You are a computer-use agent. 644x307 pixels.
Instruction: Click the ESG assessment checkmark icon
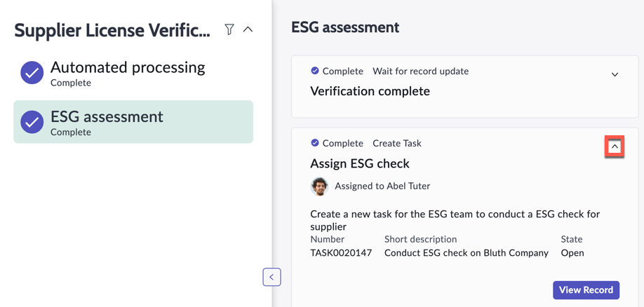[x=32, y=122]
